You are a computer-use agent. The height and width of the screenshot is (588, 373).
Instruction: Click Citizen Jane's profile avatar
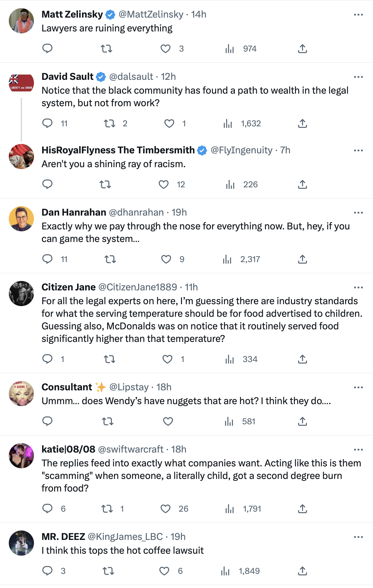[21, 294]
